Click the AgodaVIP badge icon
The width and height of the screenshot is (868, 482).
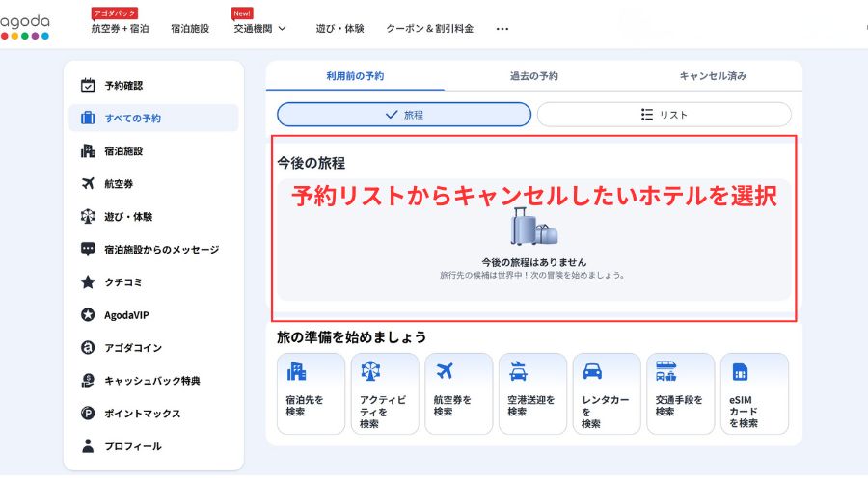pyautogui.click(x=88, y=315)
